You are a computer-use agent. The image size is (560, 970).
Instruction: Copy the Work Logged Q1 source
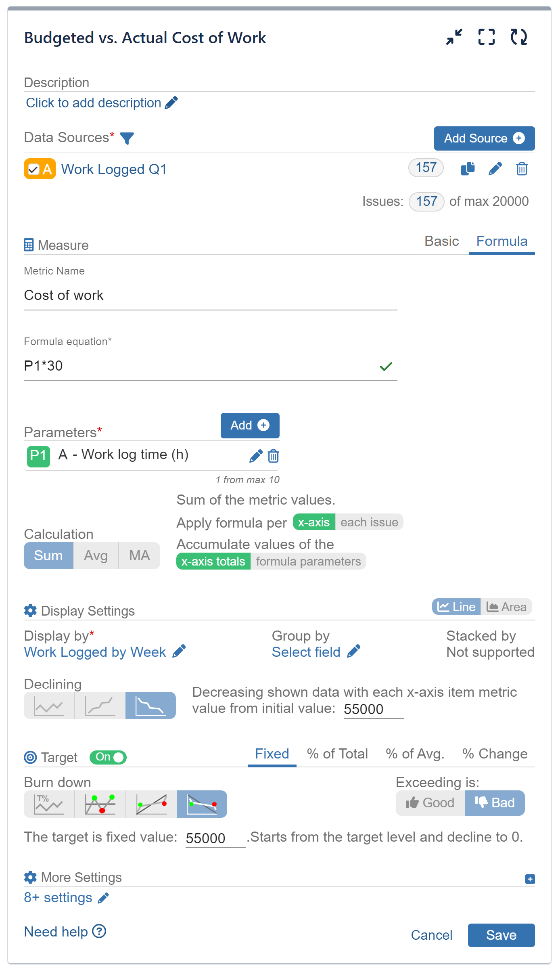click(x=468, y=168)
